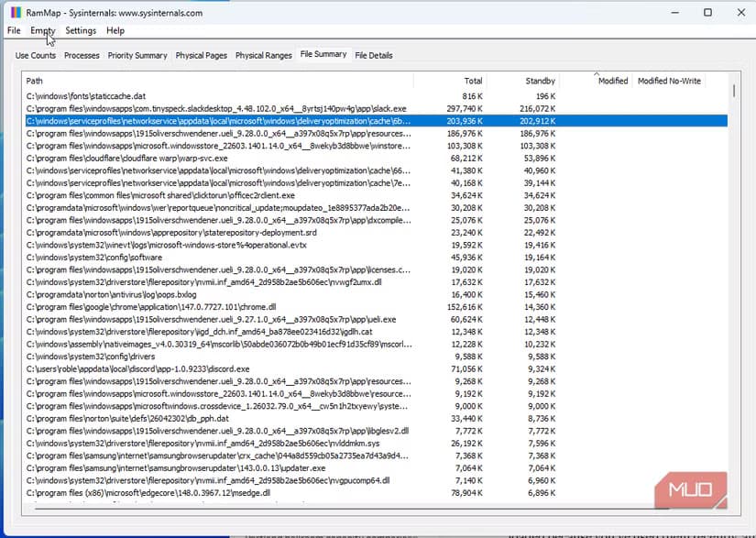This screenshot has height=538, width=756.
Task: Sort by Modified No-Write column header
Action: pos(669,81)
